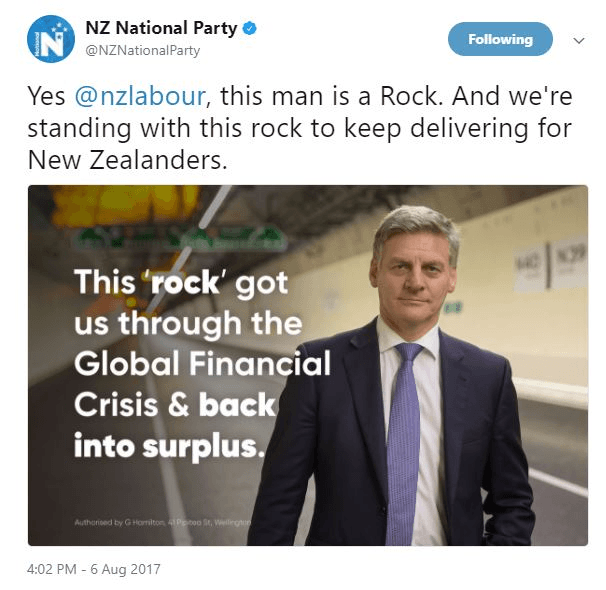Click the '6 Aug 2017' date text
This screenshot has width=606, height=590.
tap(125, 569)
